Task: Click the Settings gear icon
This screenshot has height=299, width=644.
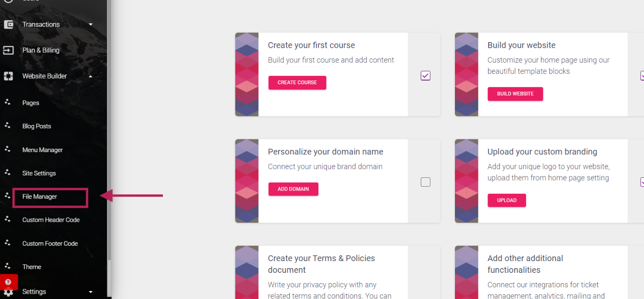Action: [8, 292]
